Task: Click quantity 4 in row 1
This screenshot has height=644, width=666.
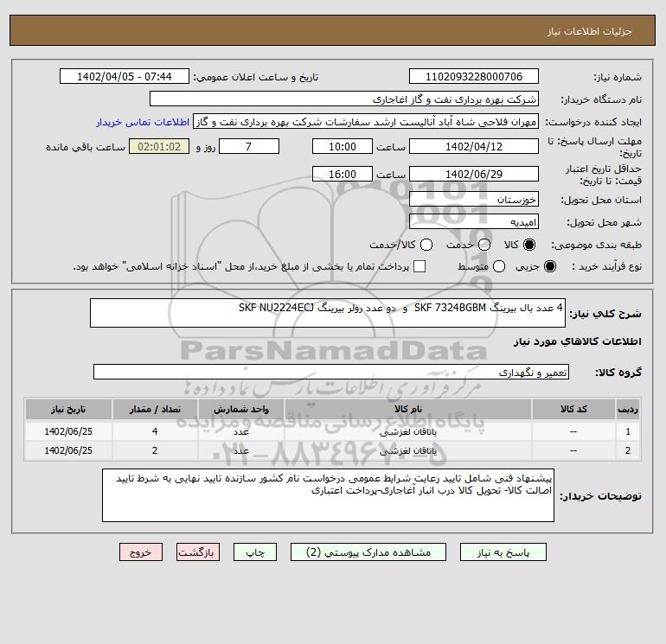Action: 155,431
